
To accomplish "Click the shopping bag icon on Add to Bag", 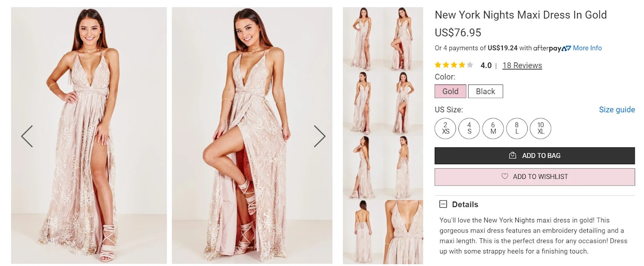I will pyautogui.click(x=512, y=155).
